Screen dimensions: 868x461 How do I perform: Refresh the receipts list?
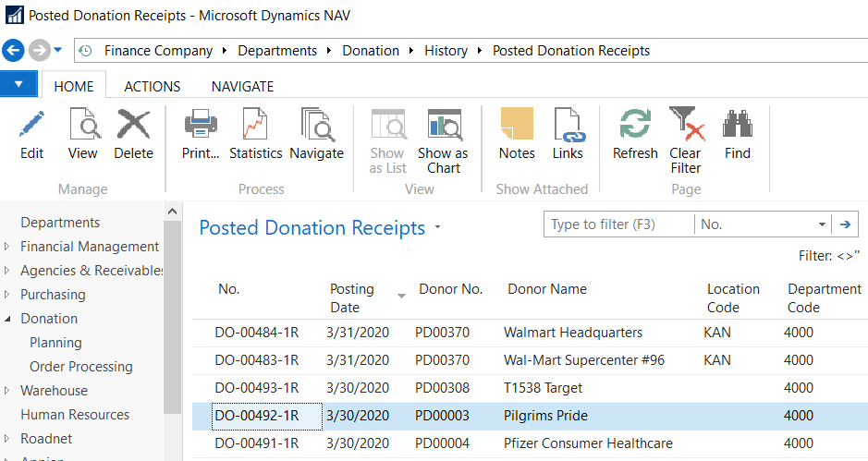point(635,124)
